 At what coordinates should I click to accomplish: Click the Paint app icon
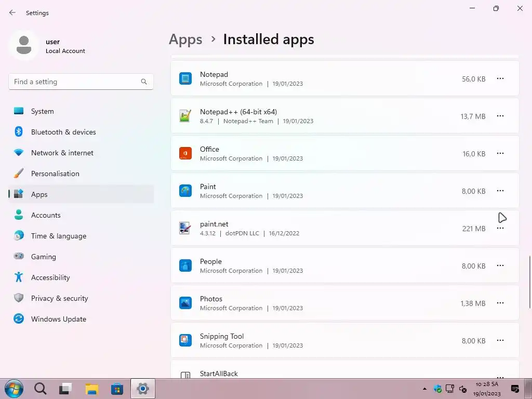click(185, 191)
